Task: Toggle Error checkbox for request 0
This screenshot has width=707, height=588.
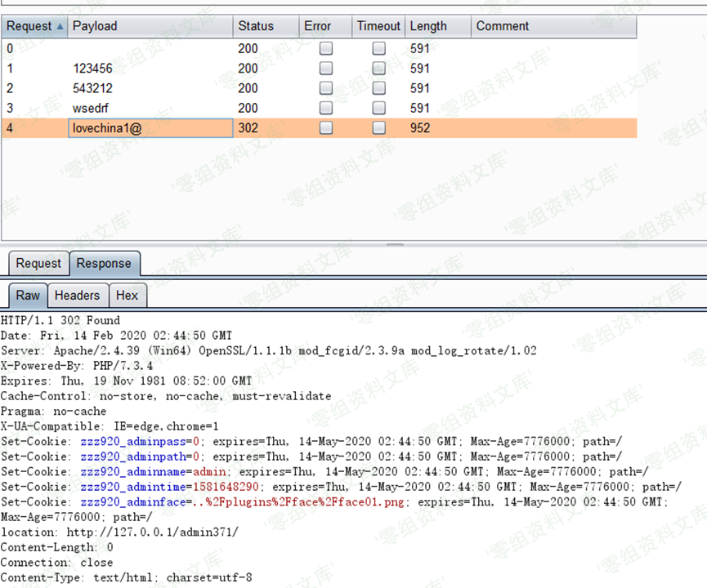Action: tap(326, 49)
